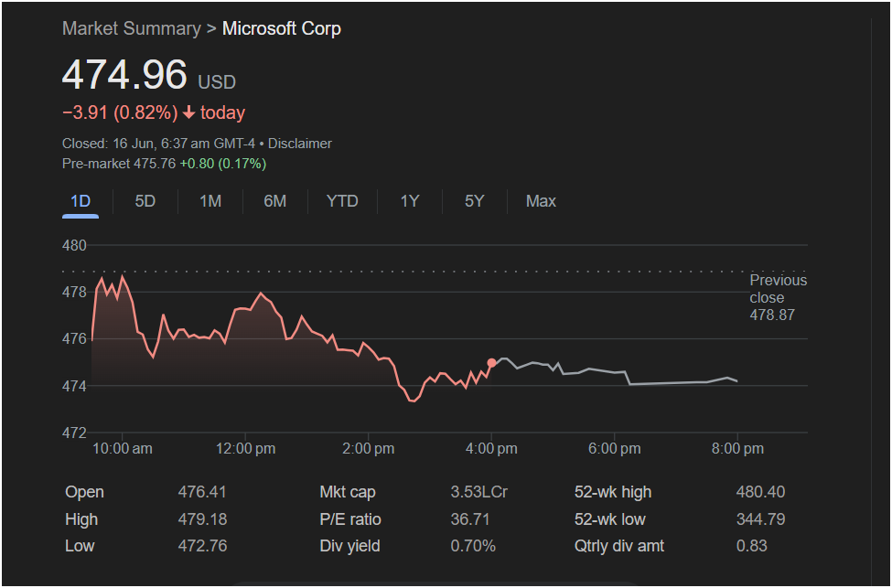Click the Div yield label

(349, 546)
